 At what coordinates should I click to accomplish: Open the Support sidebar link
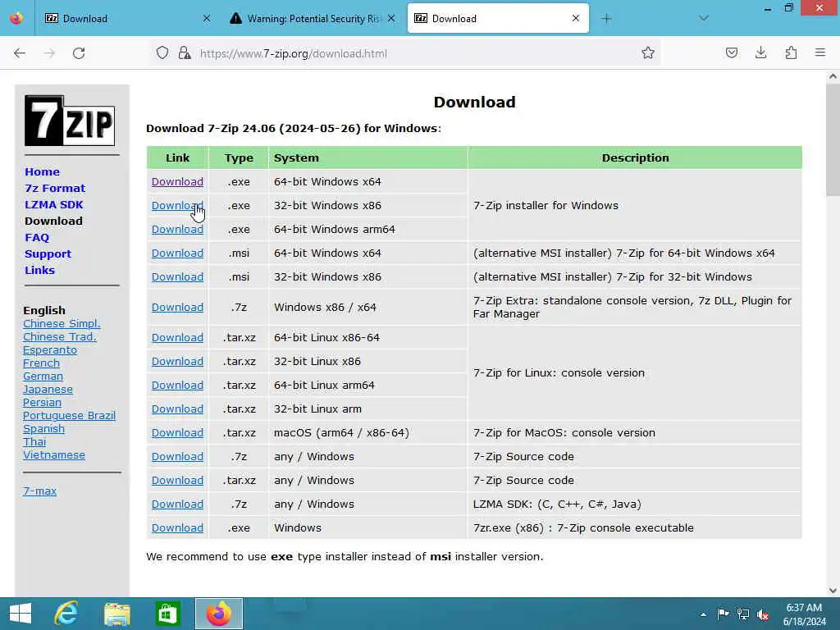[48, 254]
